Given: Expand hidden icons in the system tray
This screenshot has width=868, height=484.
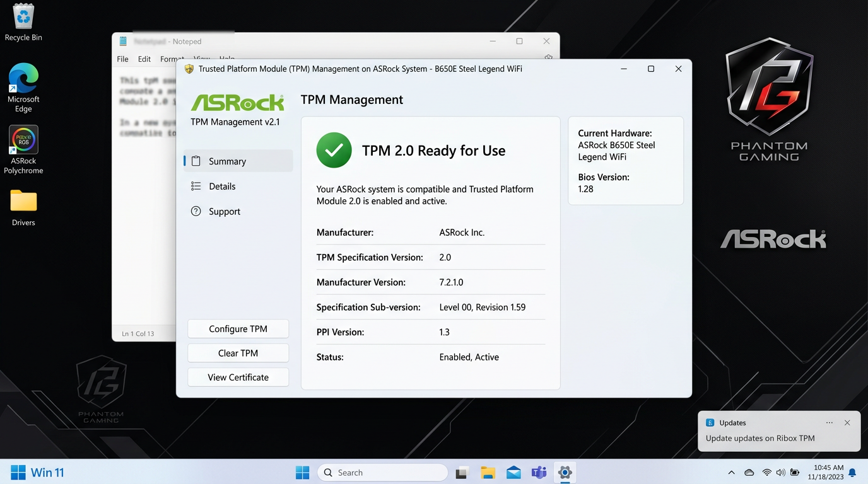Looking at the screenshot, I should pos(731,472).
